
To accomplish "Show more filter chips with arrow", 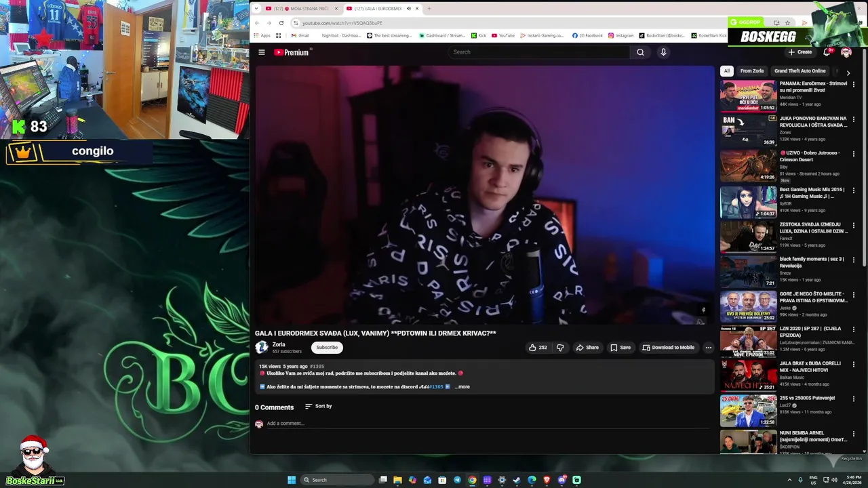I will pyautogui.click(x=848, y=72).
